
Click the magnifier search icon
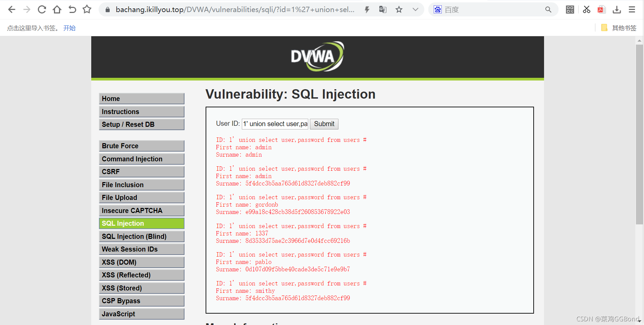pyautogui.click(x=548, y=9)
